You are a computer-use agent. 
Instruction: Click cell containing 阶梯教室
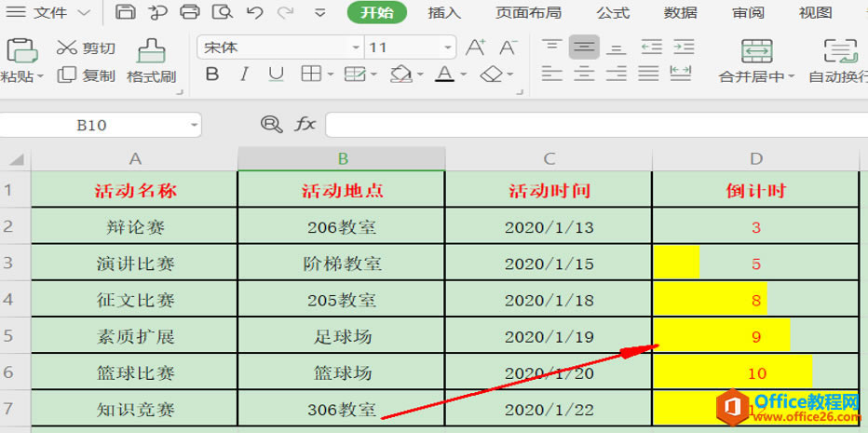click(x=342, y=263)
